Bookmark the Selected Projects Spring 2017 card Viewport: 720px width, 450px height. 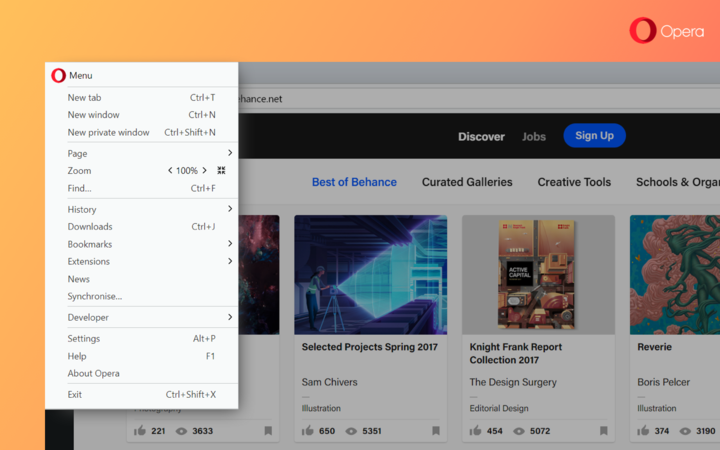point(436,431)
